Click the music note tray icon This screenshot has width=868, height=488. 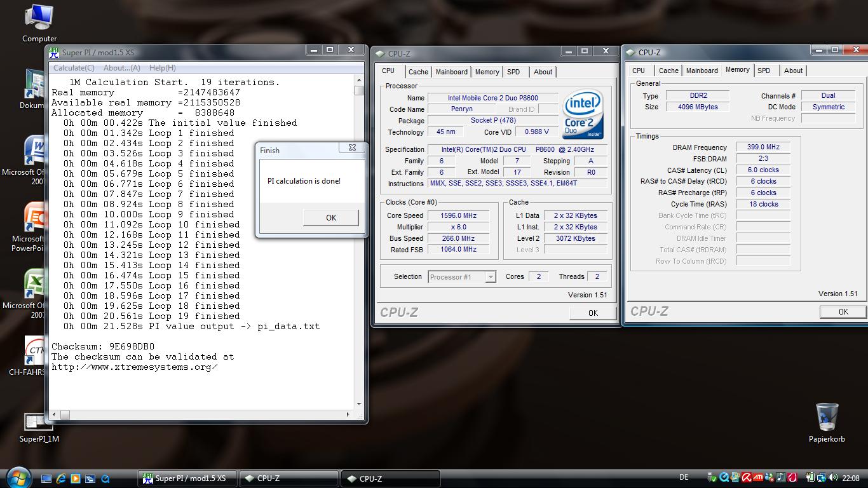[781, 478]
